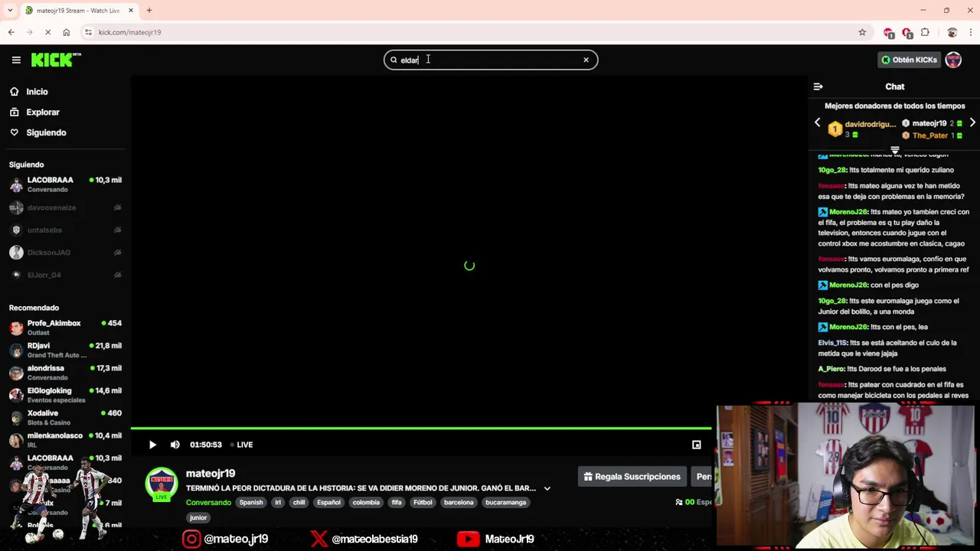
Task: Click the search box containing 'eldar'
Action: (490, 60)
